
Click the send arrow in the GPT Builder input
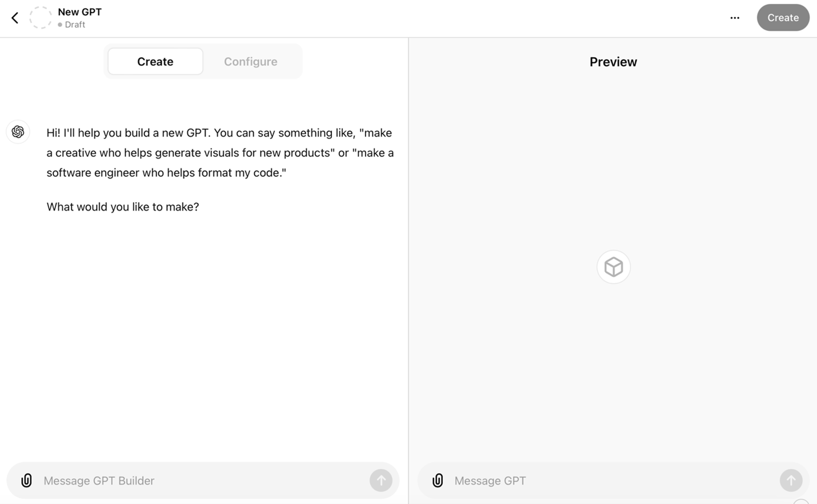(381, 480)
